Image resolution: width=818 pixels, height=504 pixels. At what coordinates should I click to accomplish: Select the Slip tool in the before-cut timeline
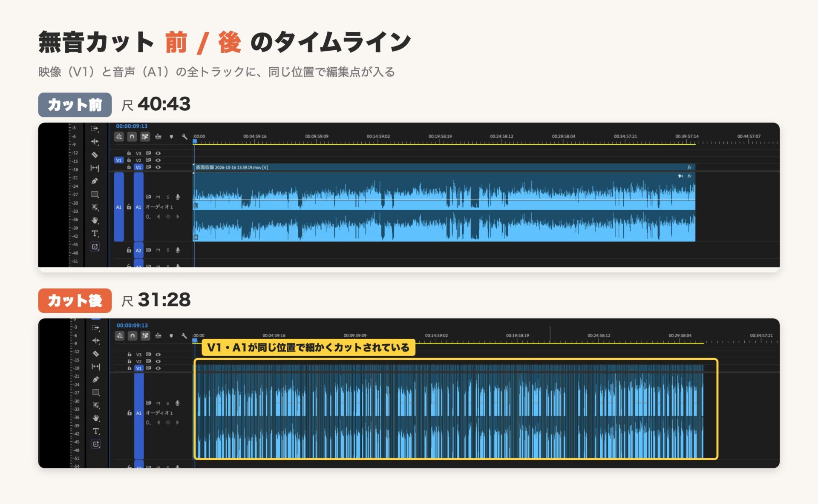click(x=95, y=168)
